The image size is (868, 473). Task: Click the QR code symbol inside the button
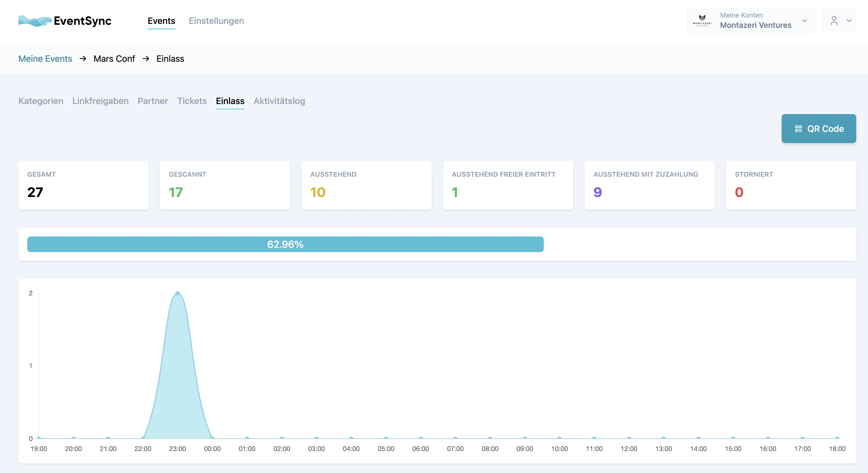pos(798,128)
